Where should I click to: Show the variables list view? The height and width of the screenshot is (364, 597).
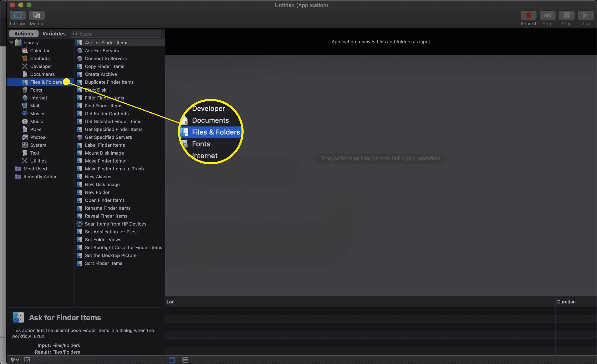[x=185, y=360]
